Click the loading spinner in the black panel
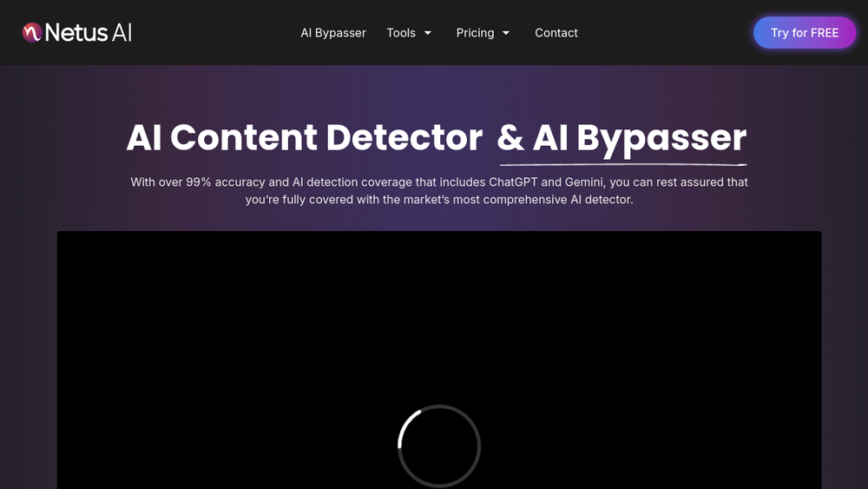 (x=439, y=446)
